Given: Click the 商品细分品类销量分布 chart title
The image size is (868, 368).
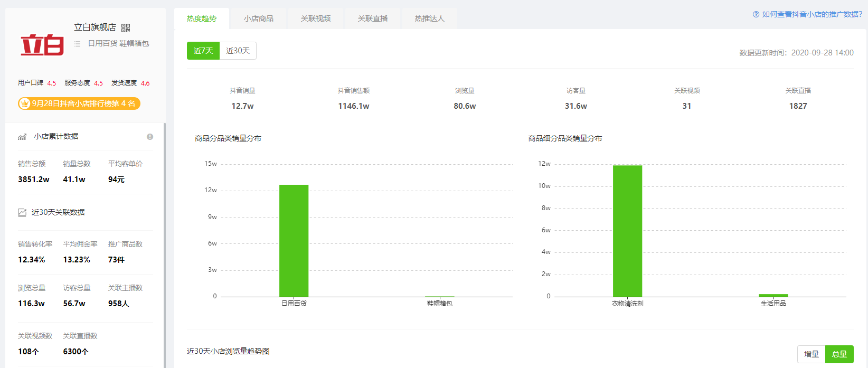Looking at the screenshot, I should [565, 138].
